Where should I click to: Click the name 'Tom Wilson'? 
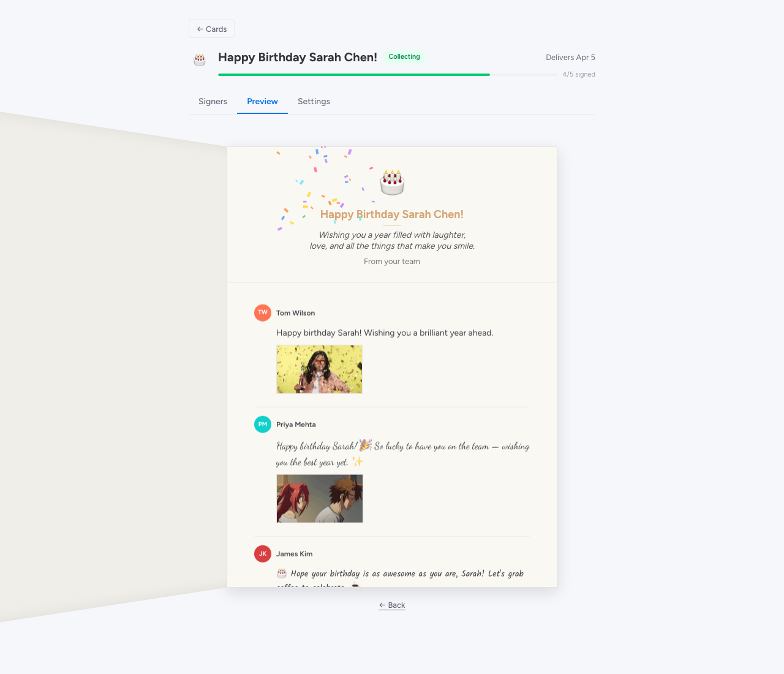click(x=295, y=312)
